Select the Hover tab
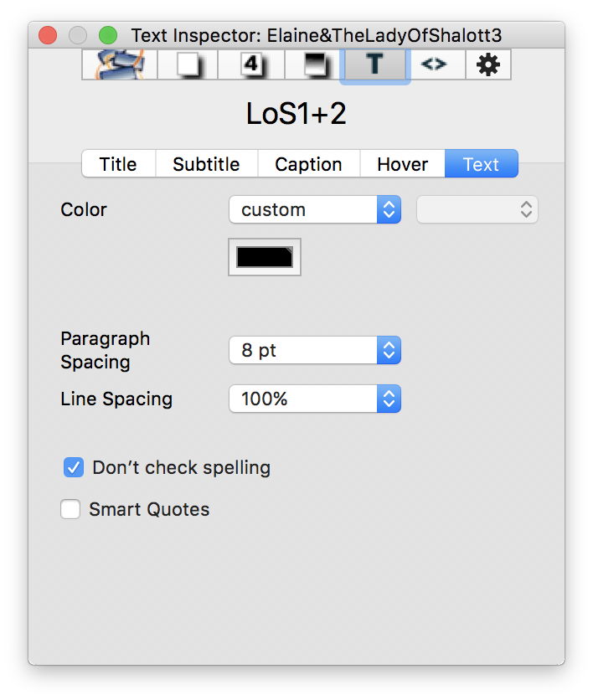Image resolution: width=593 pixels, height=700 pixels. [x=402, y=164]
